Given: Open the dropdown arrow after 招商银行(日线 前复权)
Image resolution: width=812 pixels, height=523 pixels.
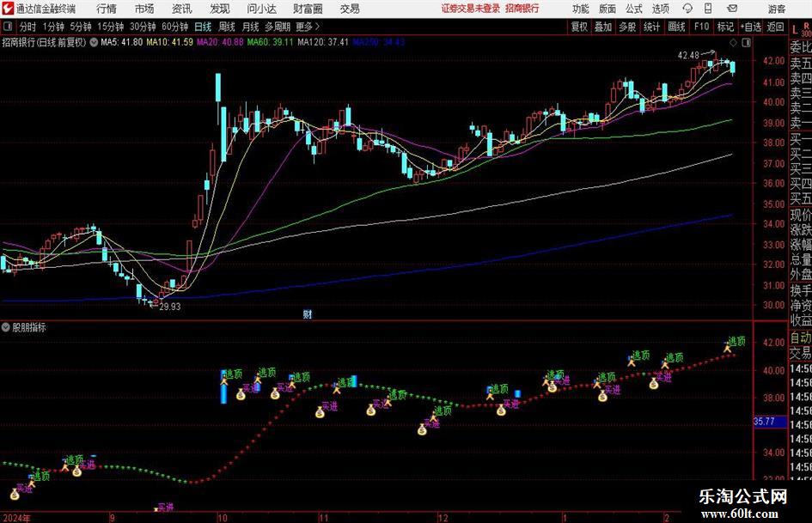Looking at the screenshot, I should (x=94, y=42).
